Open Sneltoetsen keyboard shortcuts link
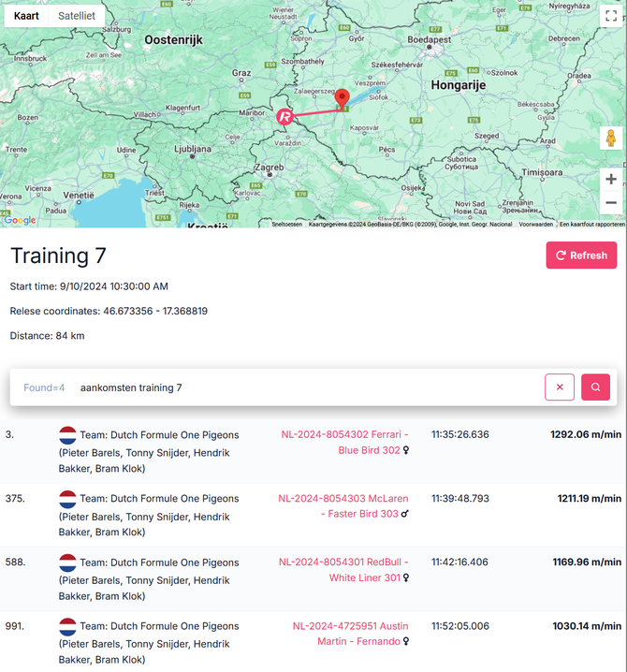627x672 pixels. [286, 224]
